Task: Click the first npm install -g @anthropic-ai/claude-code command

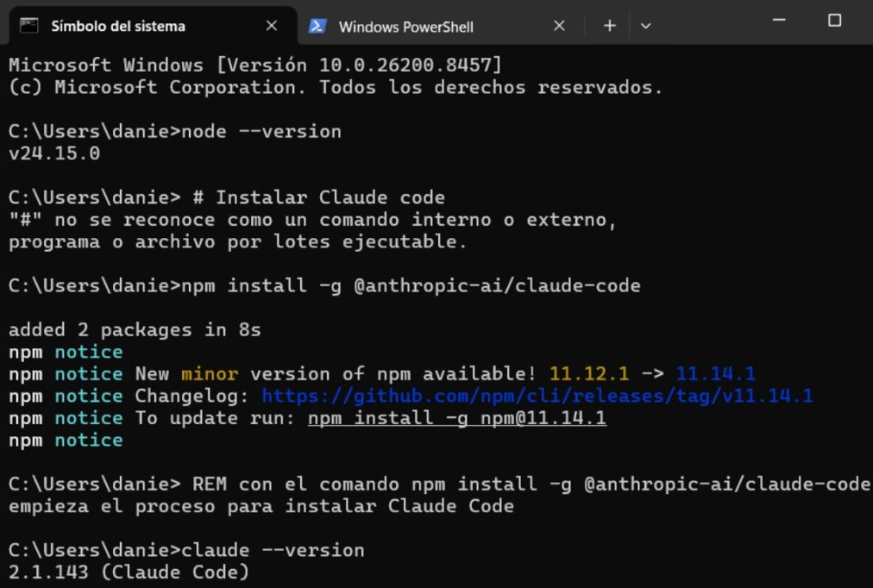Action: pos(324,286)
